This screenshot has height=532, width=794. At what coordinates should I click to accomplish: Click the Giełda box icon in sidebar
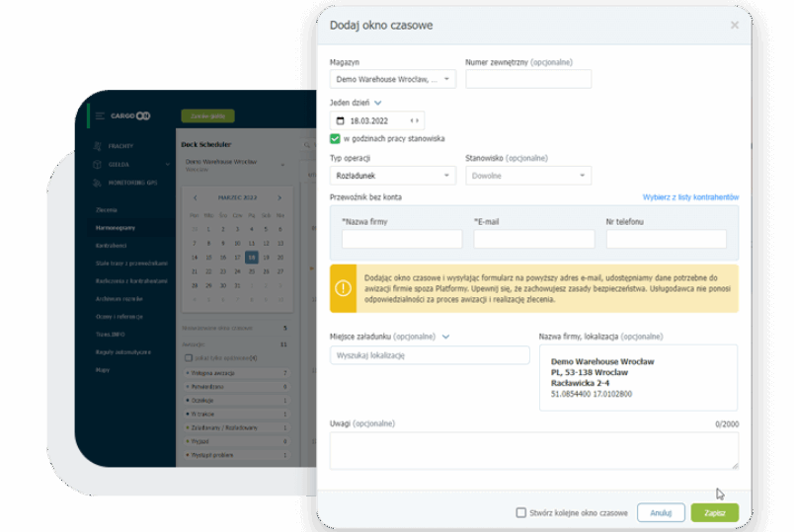pos(98,164)
